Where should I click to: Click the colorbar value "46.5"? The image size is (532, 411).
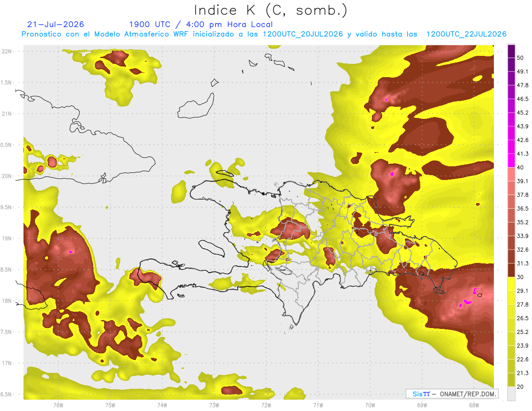[523, 99]
